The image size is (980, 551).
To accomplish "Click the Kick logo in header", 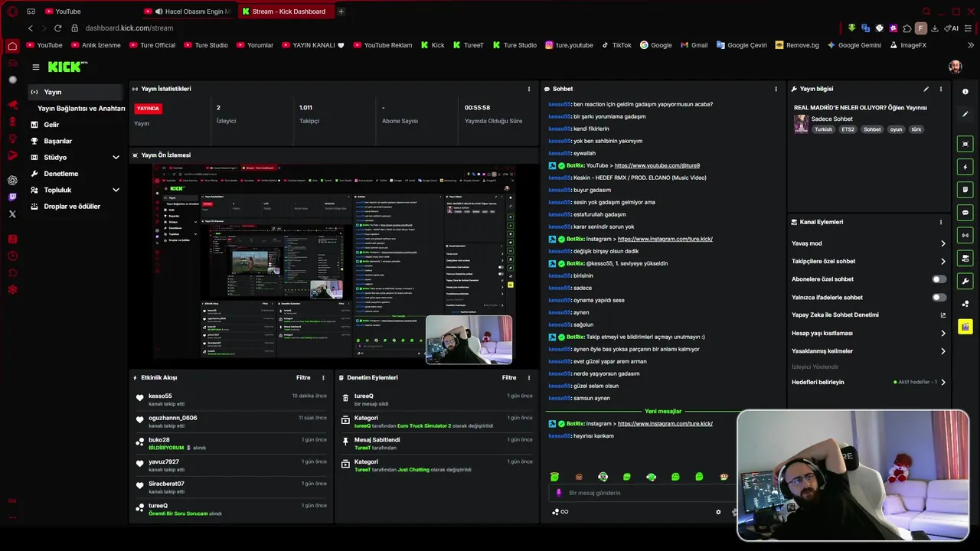I will (x=67, y=67).
